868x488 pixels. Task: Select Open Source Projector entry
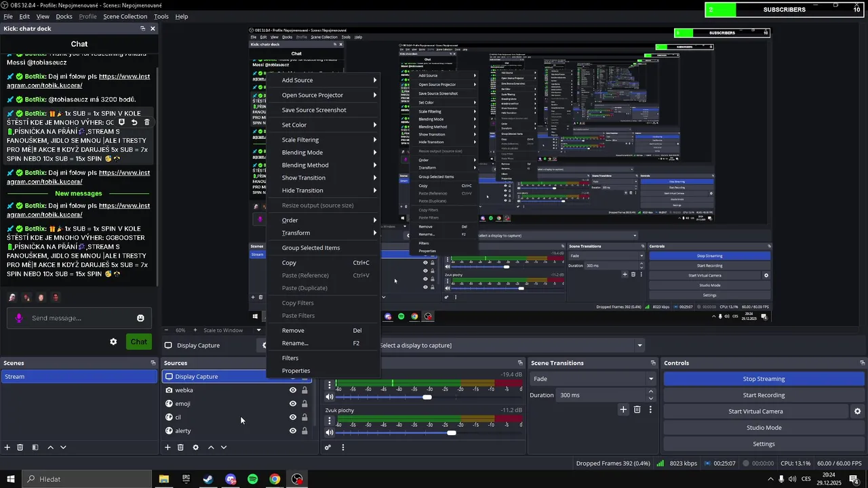[x=323, y=95]
